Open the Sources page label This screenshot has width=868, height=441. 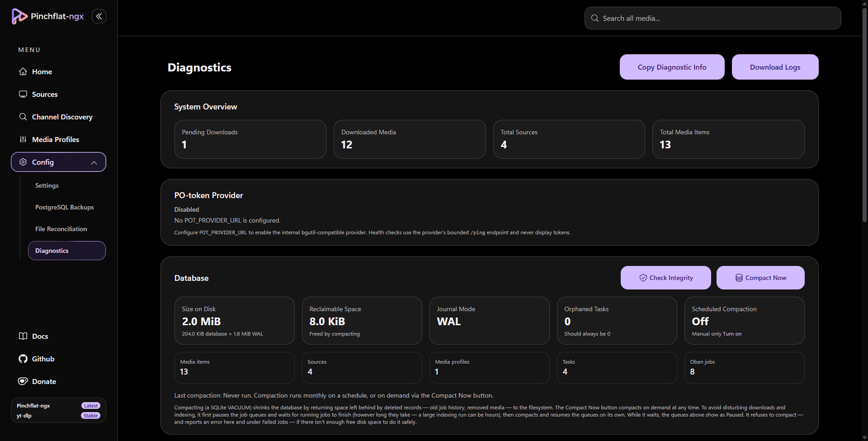(45, 94)
